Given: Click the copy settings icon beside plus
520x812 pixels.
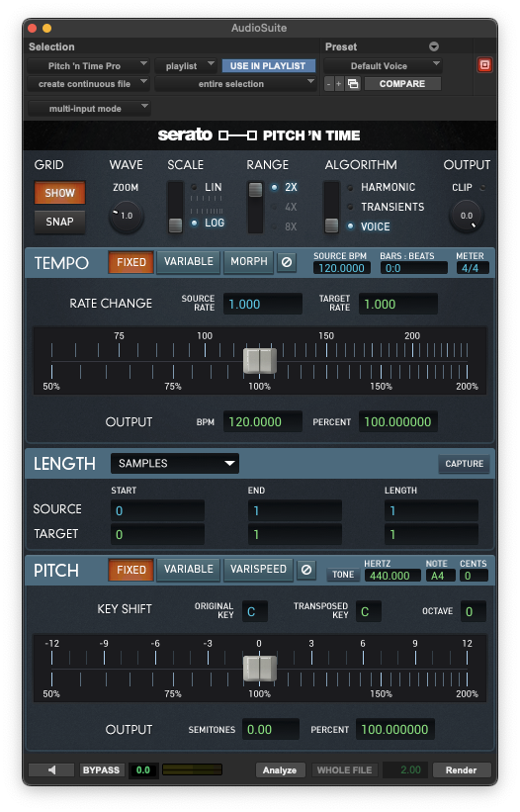Looking at the screenshot, I should [353, 84].
